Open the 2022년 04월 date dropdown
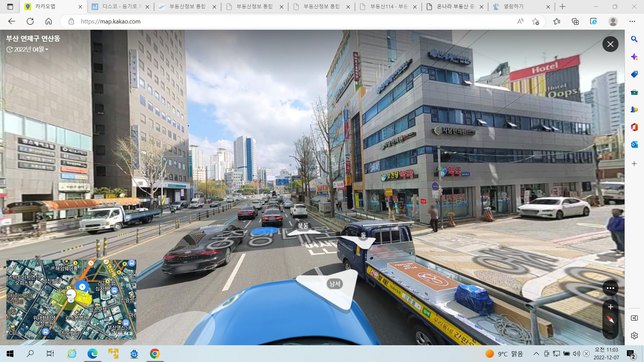 (28, 49)
